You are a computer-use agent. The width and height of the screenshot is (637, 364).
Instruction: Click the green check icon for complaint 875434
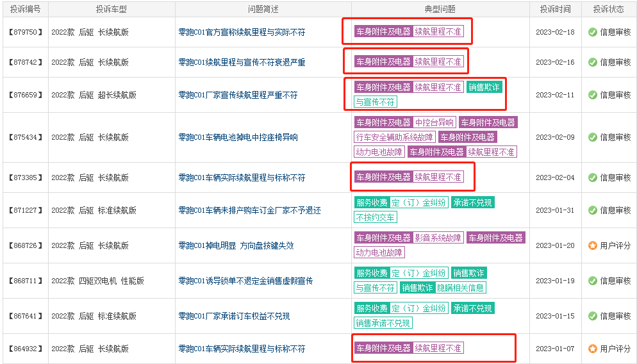tap(593, 137)
